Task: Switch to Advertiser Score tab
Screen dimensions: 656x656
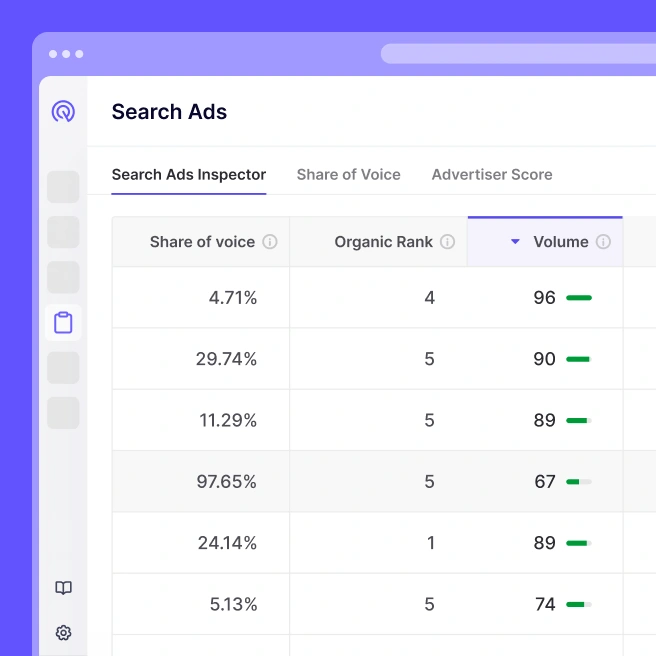Action: pos(492,175)
